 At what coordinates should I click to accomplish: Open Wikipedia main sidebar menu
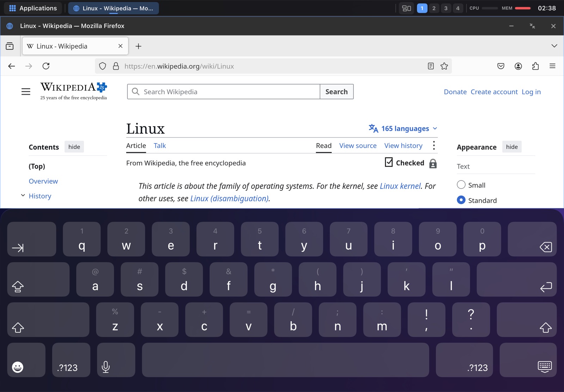pos(26,92)
